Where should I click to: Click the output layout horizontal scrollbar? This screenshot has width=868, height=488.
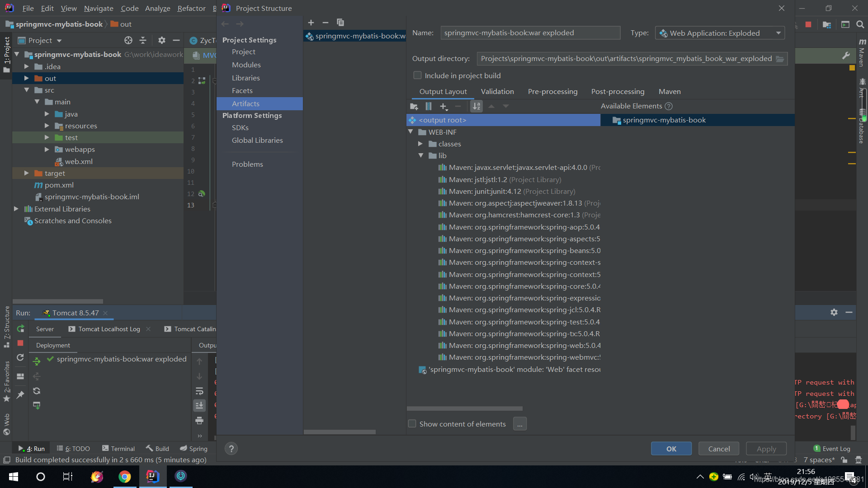[465, 408]
